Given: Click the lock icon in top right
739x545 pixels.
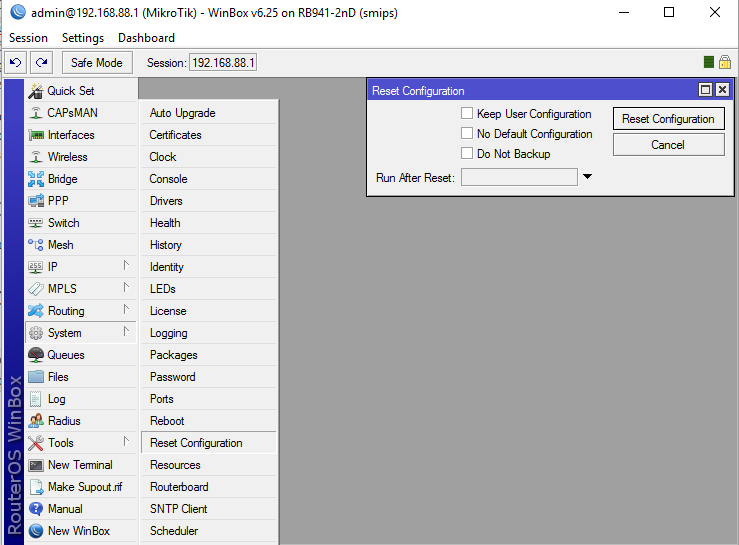Looking at the screenshot, I should [x=725, y=62].
